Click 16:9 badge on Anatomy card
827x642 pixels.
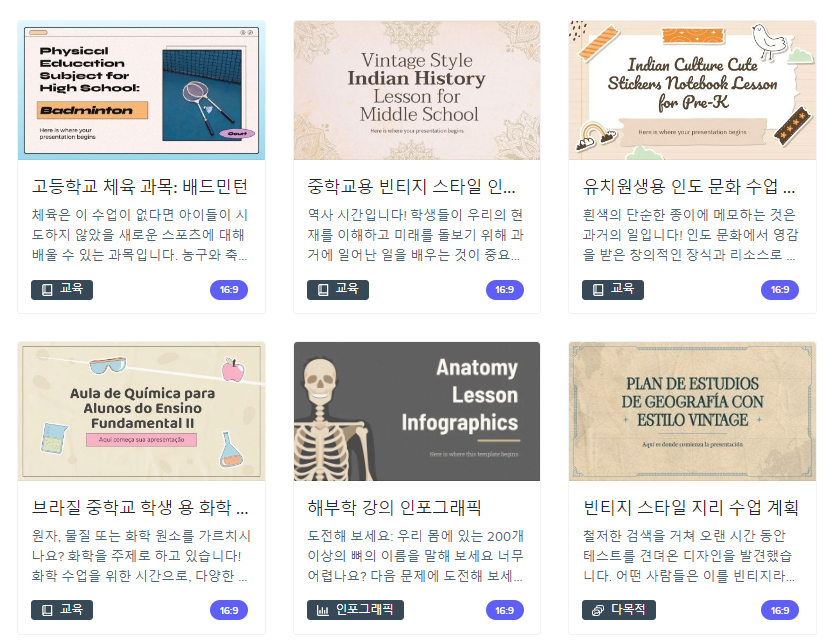(505, 610)
